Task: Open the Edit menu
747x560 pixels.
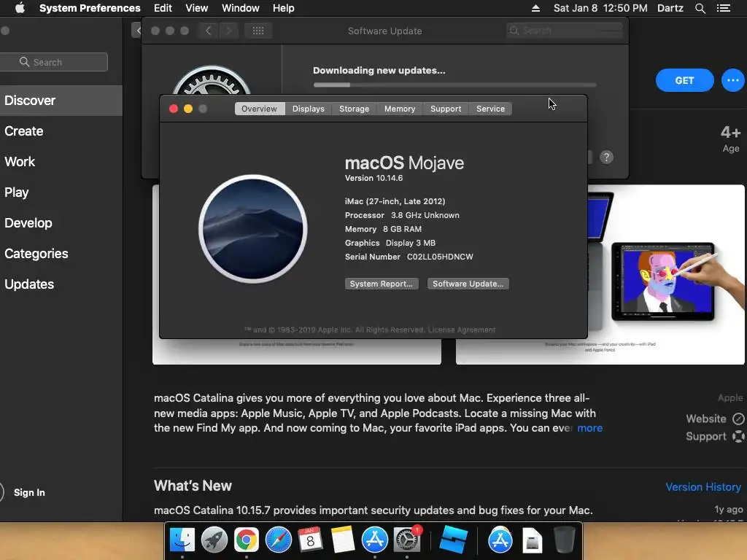Action: pos(163,8)
